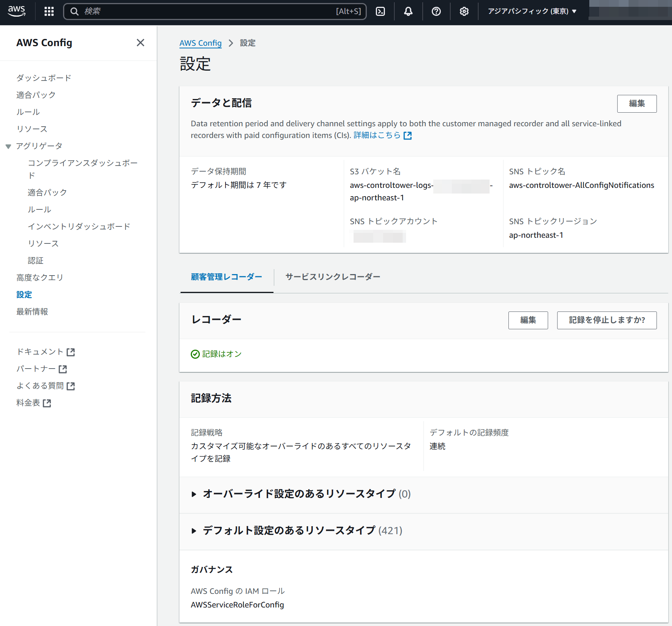Viewport: 672px width, 626px height.
Task: Open 最新情報 in the sidebar
Action: click(32, 311)
